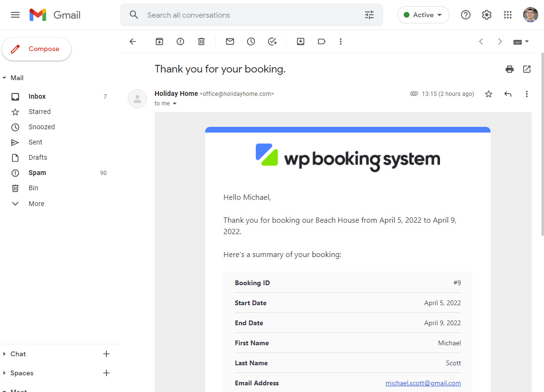Apply a label to this email
The width and height of the screenshot is (544, 392).
(x=322, y=41)
